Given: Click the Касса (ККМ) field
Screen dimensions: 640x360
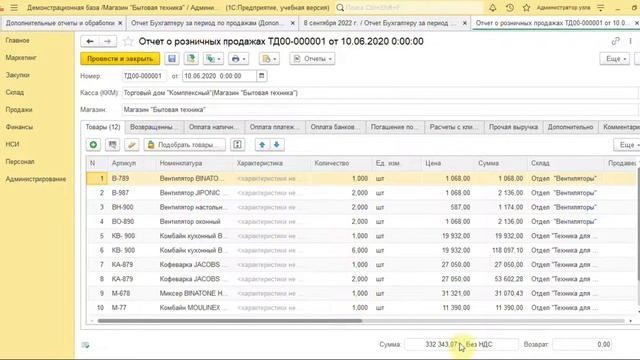Looking at the screenshot, I should tap(380, 93).
